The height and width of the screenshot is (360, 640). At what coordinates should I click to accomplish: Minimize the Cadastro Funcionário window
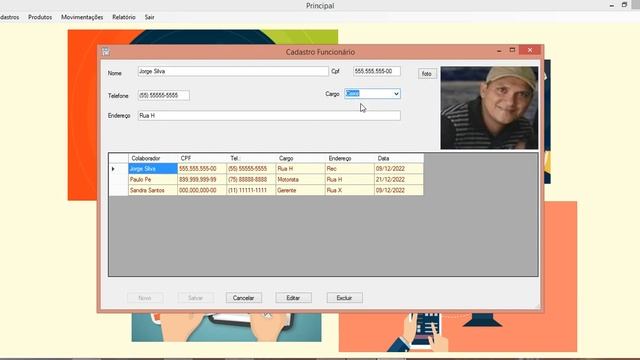[499, 51]
